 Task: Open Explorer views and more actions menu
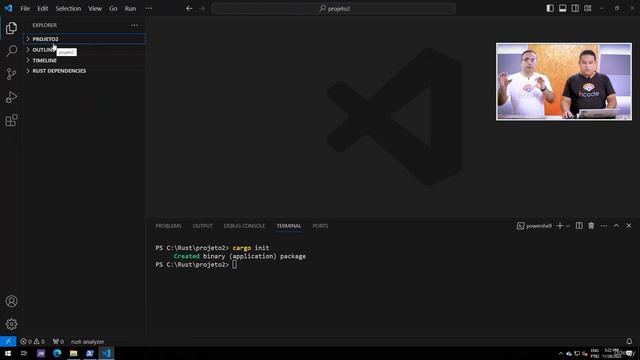pyautogui.click(x=134, y=25)
